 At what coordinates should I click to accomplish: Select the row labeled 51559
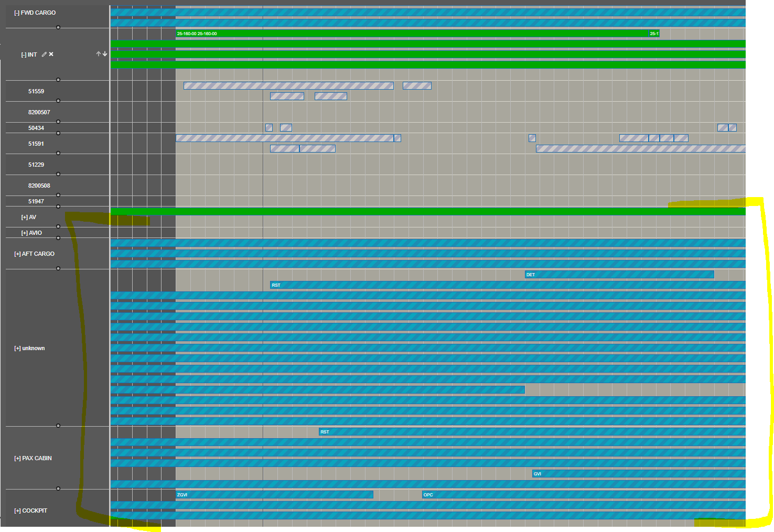tap(37, 91)
